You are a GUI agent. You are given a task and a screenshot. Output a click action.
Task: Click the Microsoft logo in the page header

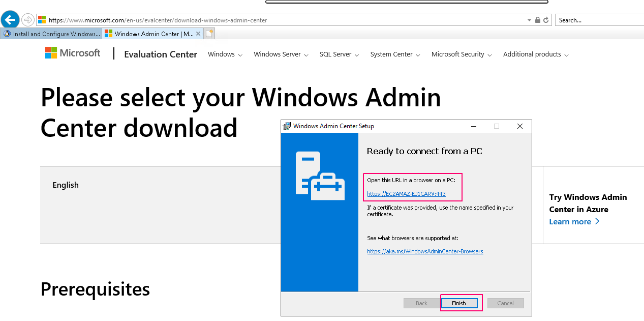point(73,53)
